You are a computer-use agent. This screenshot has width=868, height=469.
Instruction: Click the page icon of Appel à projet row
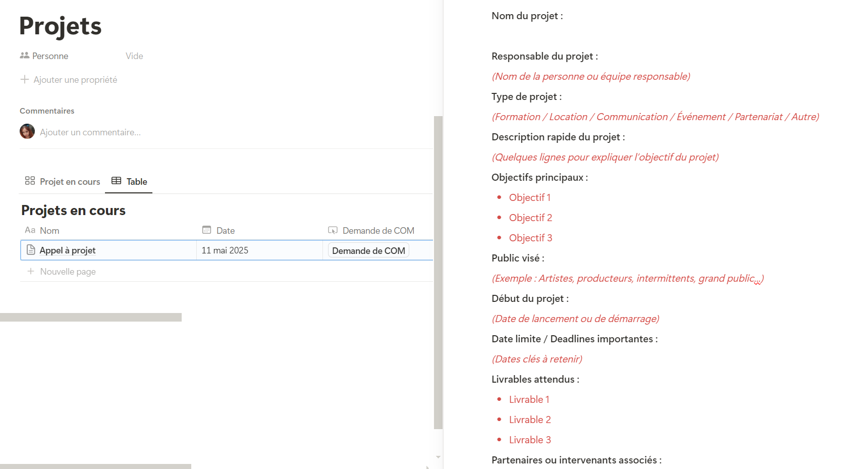click(31, 250)
